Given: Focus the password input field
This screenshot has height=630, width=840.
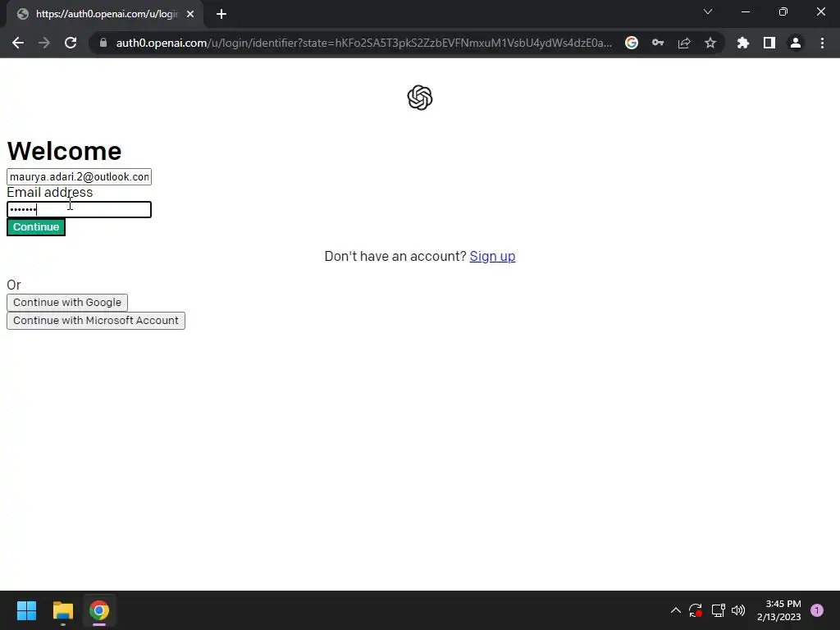Looking at the screenshot, I should click(x=79, y=209).
